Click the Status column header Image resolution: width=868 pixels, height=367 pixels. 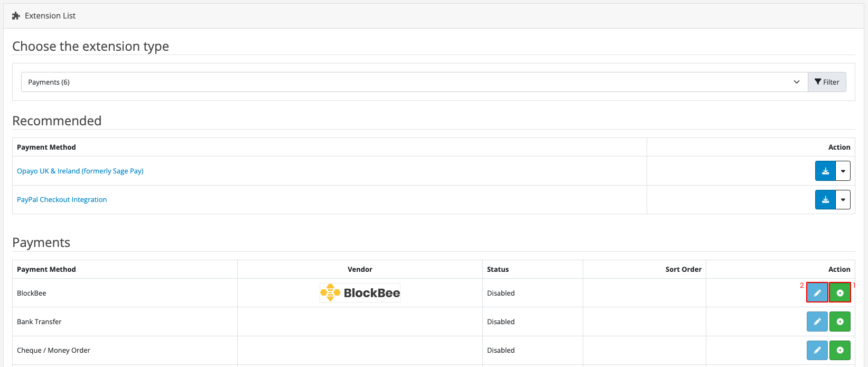(x=498, y=269)
